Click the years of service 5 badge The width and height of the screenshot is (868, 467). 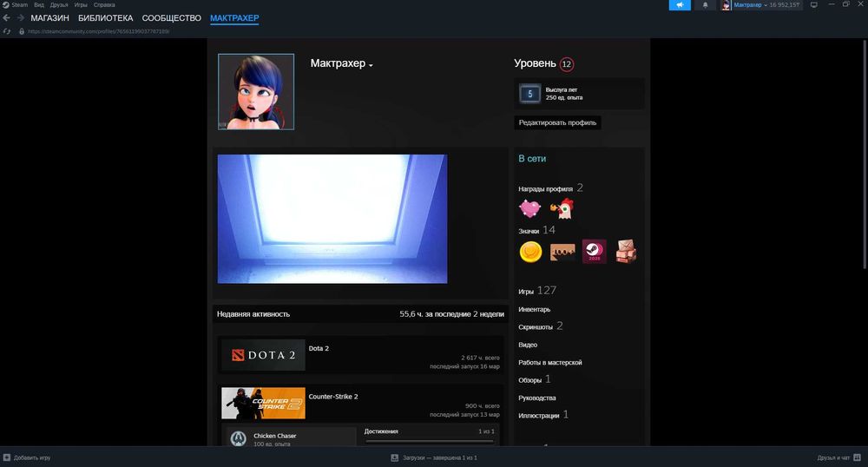[x=529, y=94]
